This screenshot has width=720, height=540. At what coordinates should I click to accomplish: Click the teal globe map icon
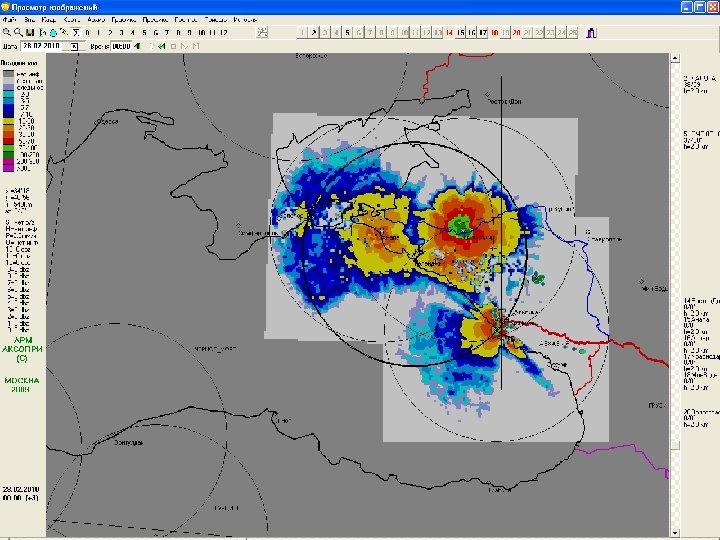tap(53, 33)
